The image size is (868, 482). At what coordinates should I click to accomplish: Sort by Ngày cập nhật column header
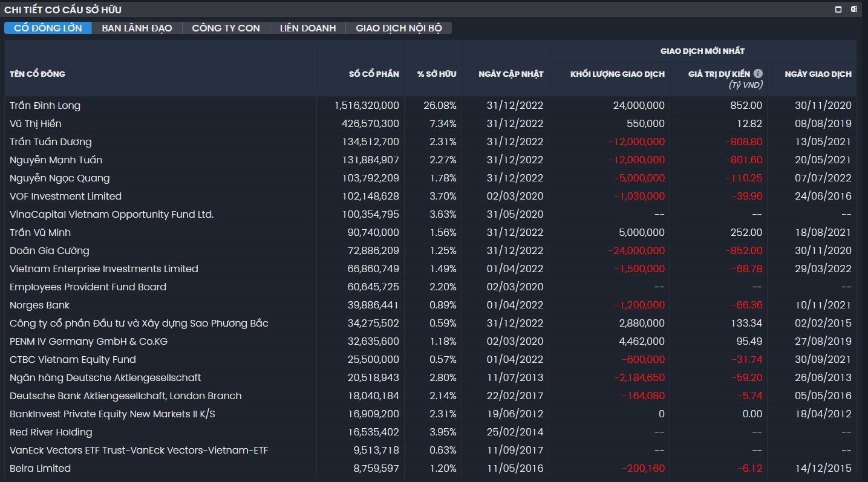511,74
